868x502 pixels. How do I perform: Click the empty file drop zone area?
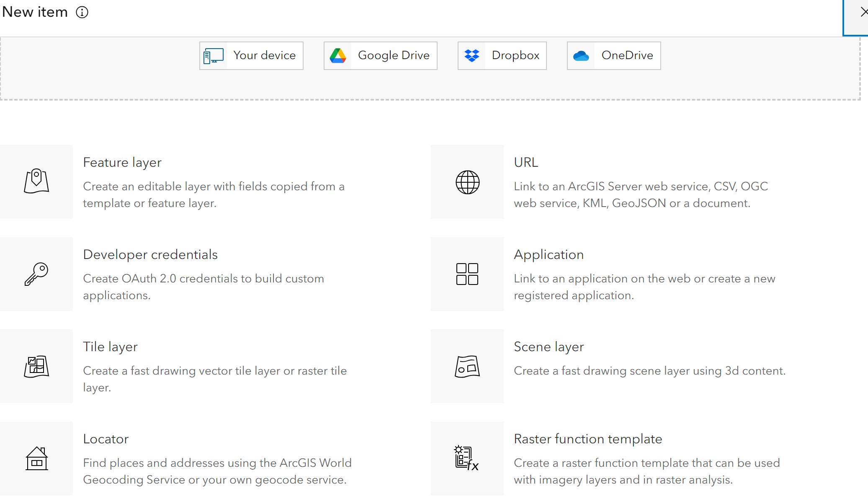point(430,85)
